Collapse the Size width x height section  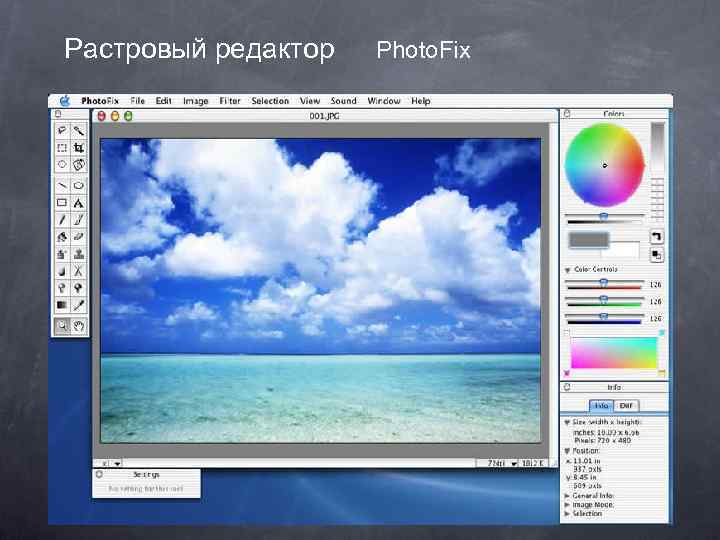pyautogui.click(x=567, y=422)
